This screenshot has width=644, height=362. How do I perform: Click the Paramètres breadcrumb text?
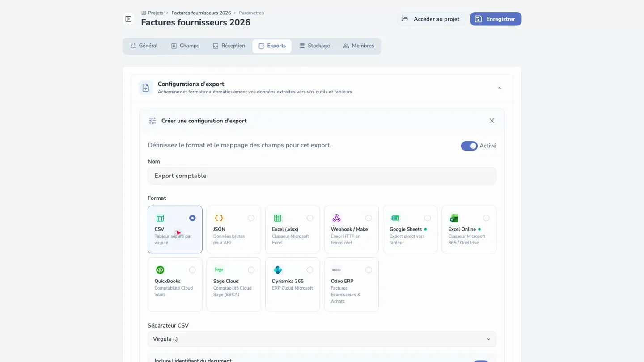click(x=251, y=13)
